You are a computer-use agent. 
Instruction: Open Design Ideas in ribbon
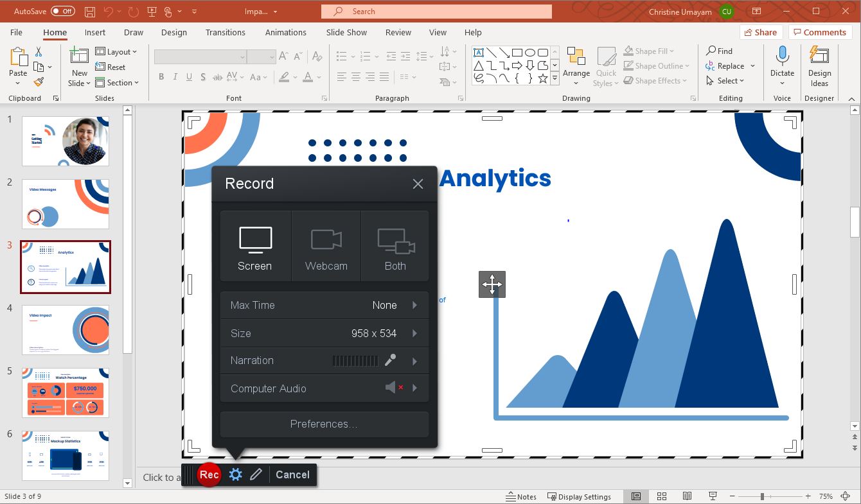(x=819, y=66)
